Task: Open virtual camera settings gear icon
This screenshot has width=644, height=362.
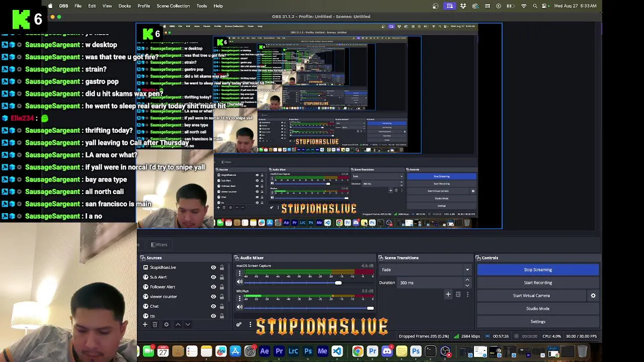Action: click(x=593, y=296)
